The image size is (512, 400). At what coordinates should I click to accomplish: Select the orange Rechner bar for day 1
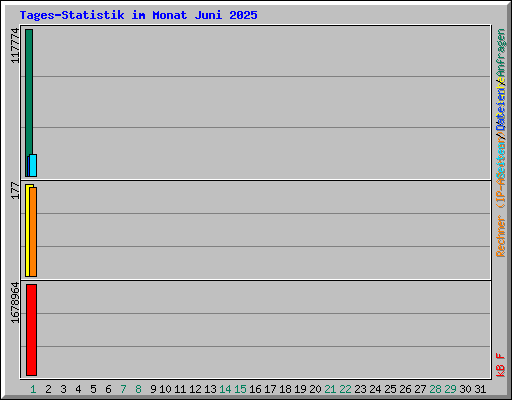(x=33, y=232)
